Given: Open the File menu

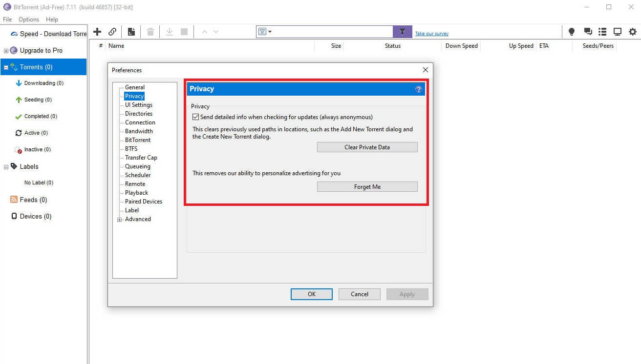Looking at the screenshot, I should click(7, 20).
